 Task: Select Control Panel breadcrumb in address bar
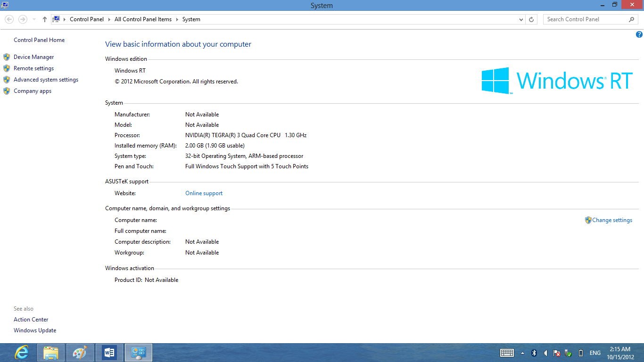tap(87, 19)
